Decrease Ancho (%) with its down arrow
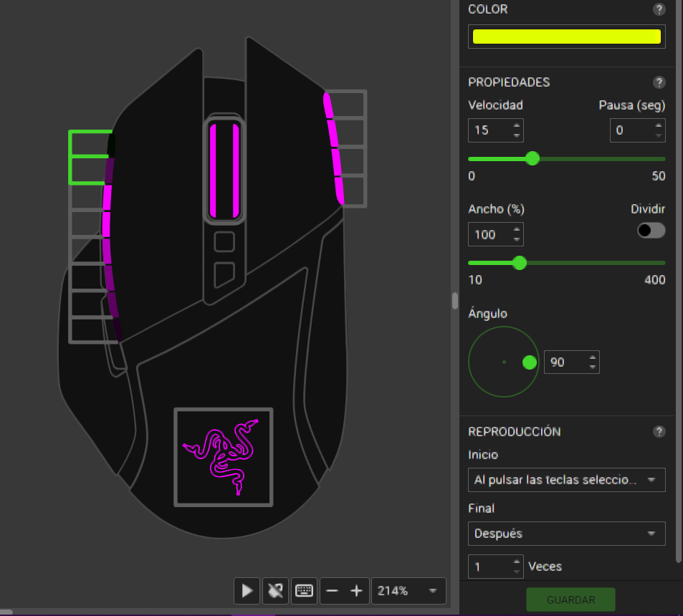Viewport: 683px width, 616px height. [517, 239]
